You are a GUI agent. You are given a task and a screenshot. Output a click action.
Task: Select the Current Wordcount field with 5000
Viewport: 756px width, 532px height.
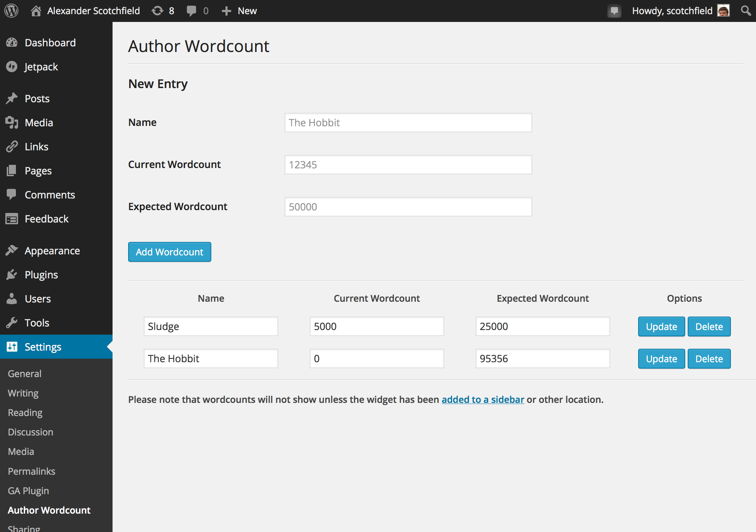point(377,326)
